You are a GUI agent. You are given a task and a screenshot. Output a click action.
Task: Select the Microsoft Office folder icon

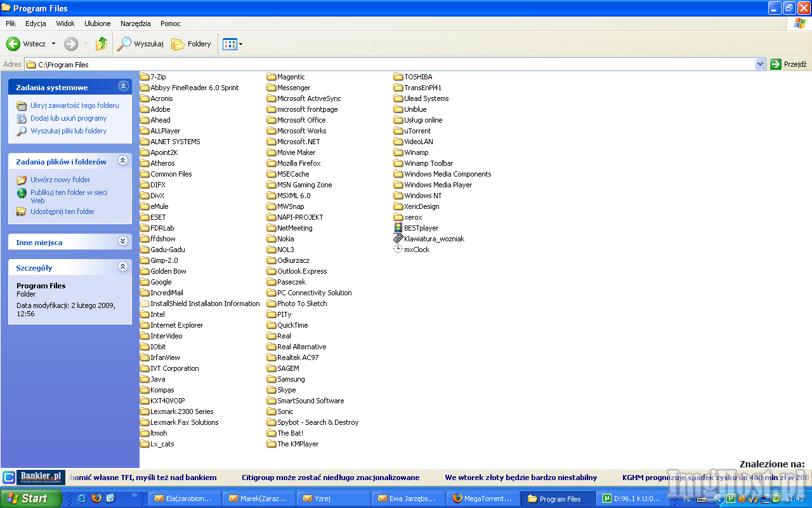pos(272,120)
